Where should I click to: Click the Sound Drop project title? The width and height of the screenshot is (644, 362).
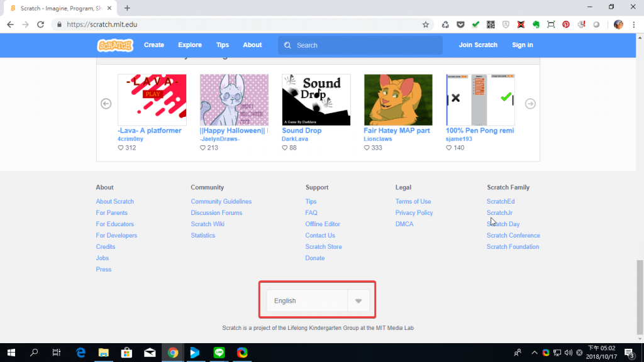point(301,131)
